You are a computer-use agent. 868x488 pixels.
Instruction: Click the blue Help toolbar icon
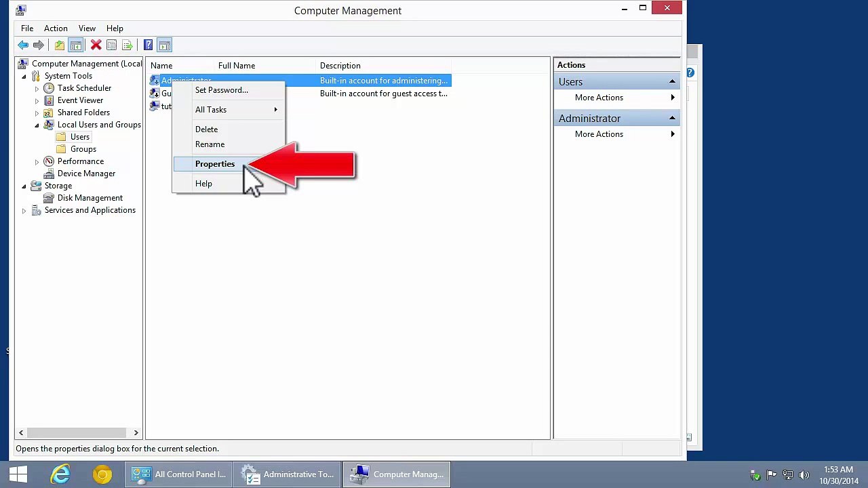pyautogui.click(x=148, y=45)
